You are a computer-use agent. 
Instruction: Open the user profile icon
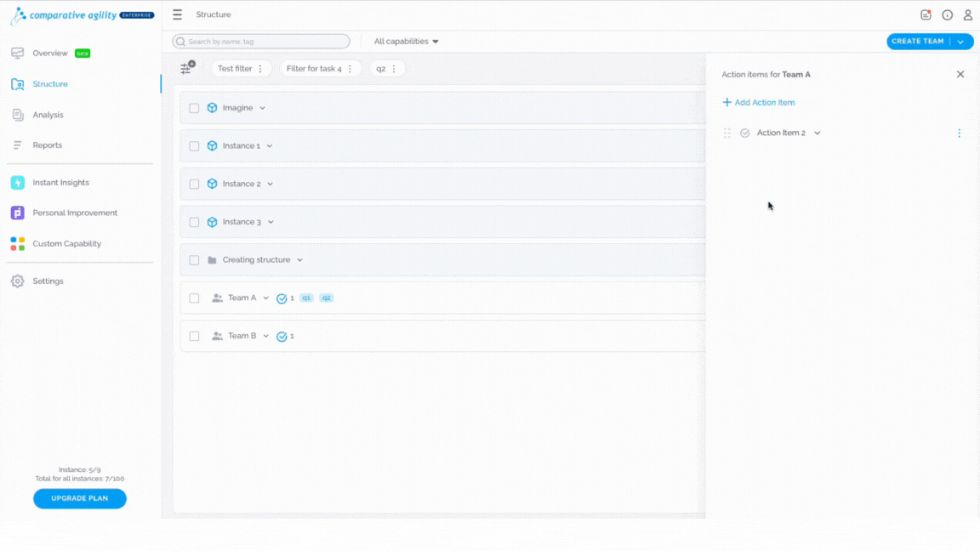click(x=967, y=15)
